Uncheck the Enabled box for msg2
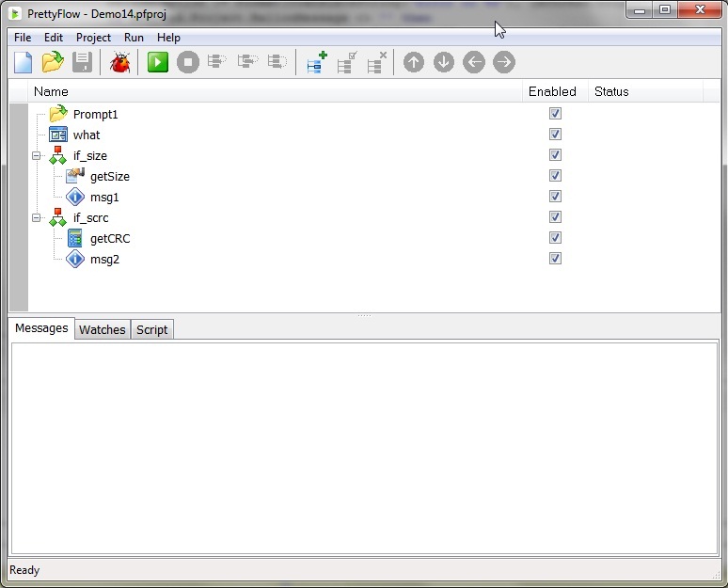 [x=555, y=258]
